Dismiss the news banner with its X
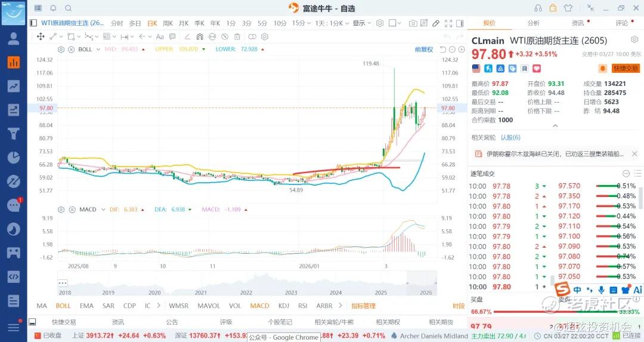 (634, 154)
